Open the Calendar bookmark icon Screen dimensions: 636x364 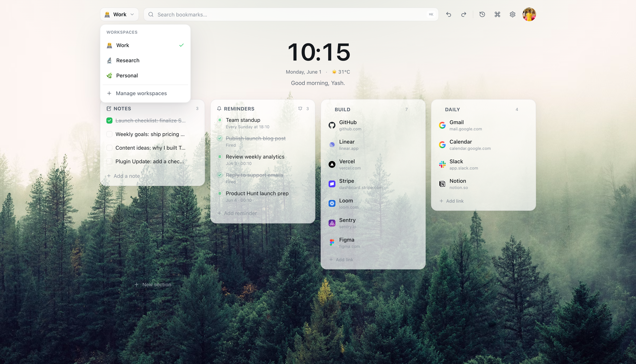[442, 145]
